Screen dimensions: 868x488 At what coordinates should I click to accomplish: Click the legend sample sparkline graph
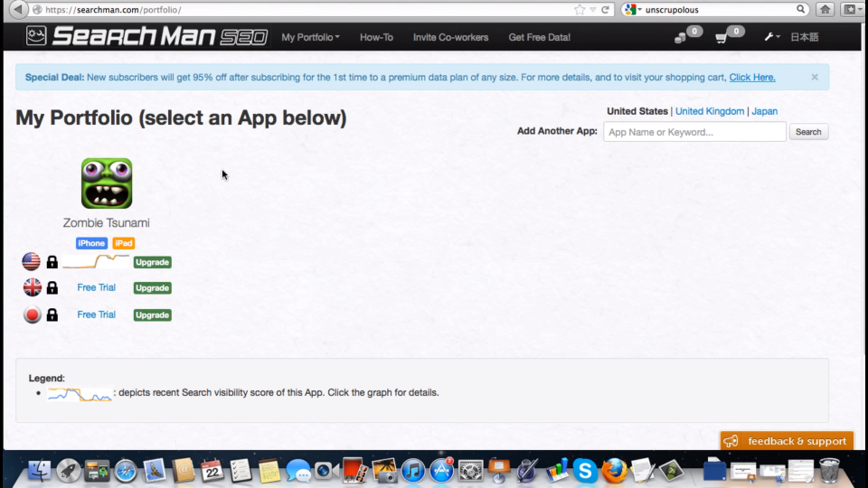click(x=80, y=393)
